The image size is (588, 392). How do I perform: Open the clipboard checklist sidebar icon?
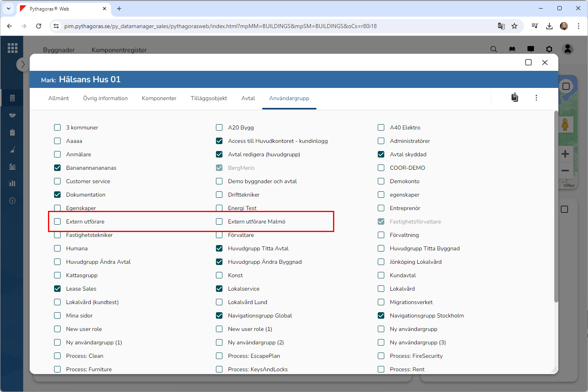(13, 132)
